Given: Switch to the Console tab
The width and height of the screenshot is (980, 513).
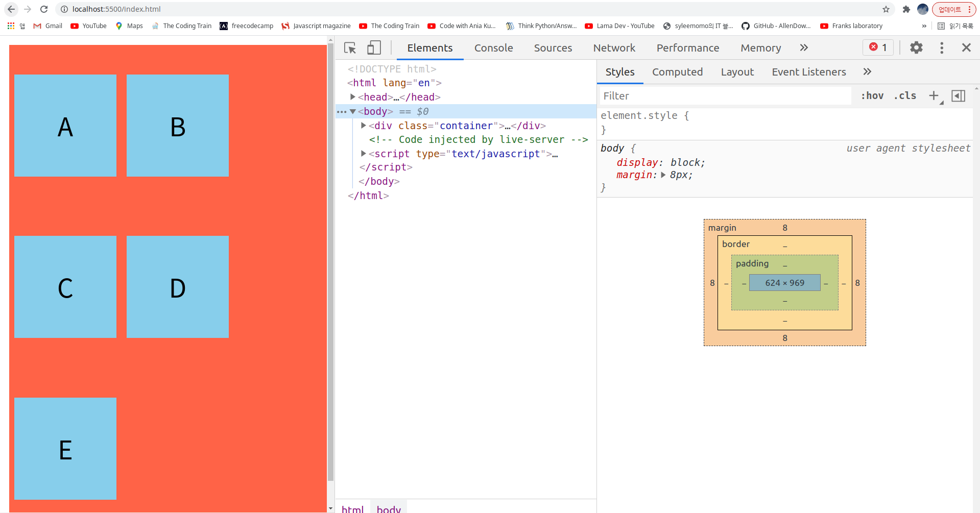Looking at the screenshot, I should [x=493, y=48].
